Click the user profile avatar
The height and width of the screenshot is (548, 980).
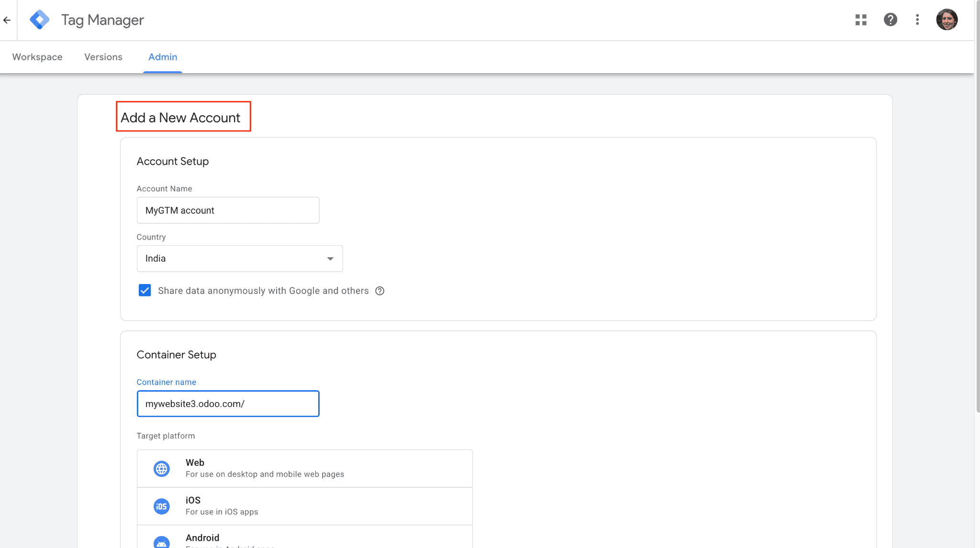click(x=947, y=20)
